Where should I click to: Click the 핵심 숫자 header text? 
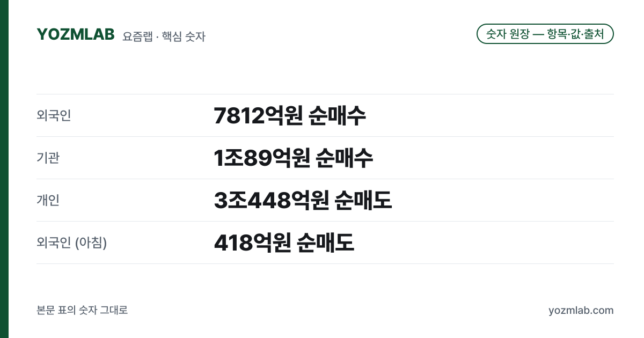(184, 36)
